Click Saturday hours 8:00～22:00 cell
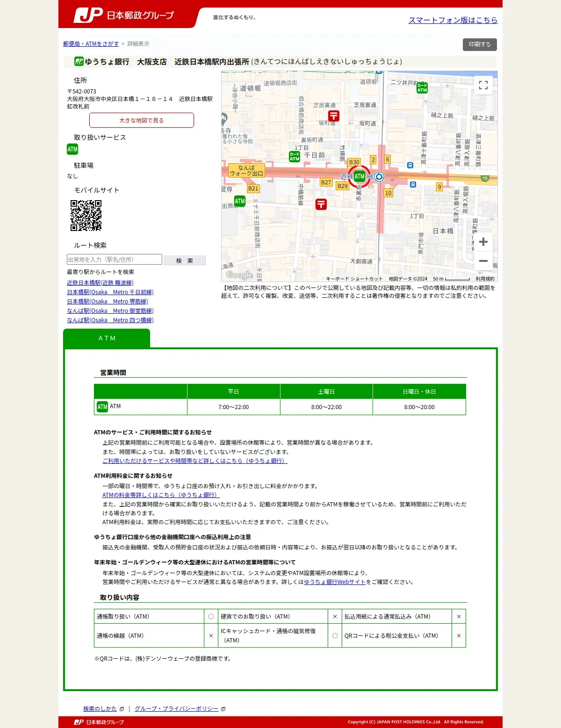 point(326,407)
